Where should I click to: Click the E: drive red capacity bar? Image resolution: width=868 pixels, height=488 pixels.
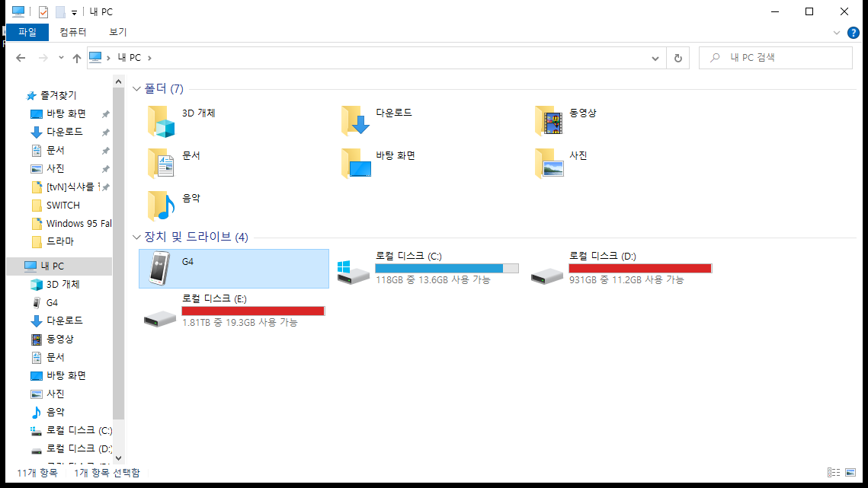point(253,311)
